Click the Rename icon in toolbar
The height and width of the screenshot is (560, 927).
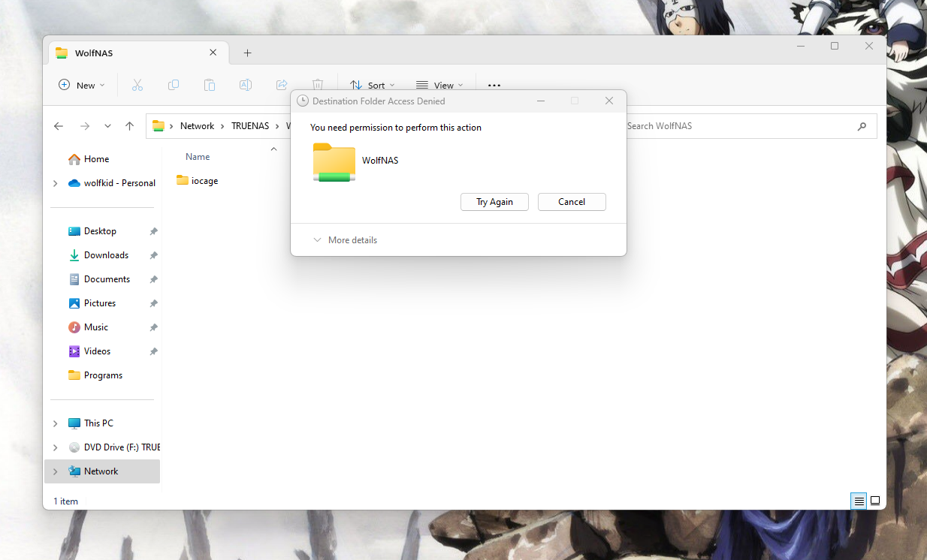(246, 85)
